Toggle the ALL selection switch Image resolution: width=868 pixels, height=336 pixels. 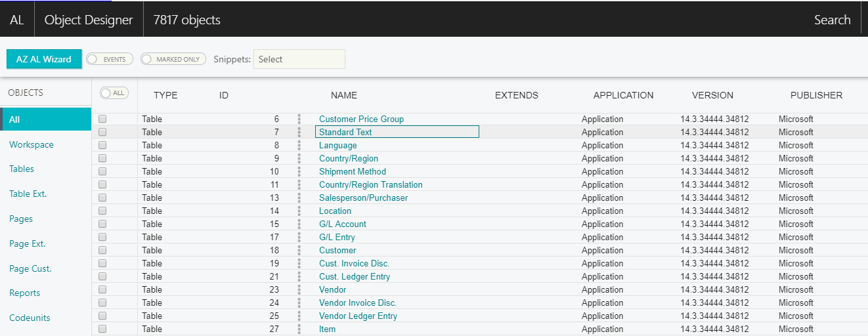click(x=114, y=93)
